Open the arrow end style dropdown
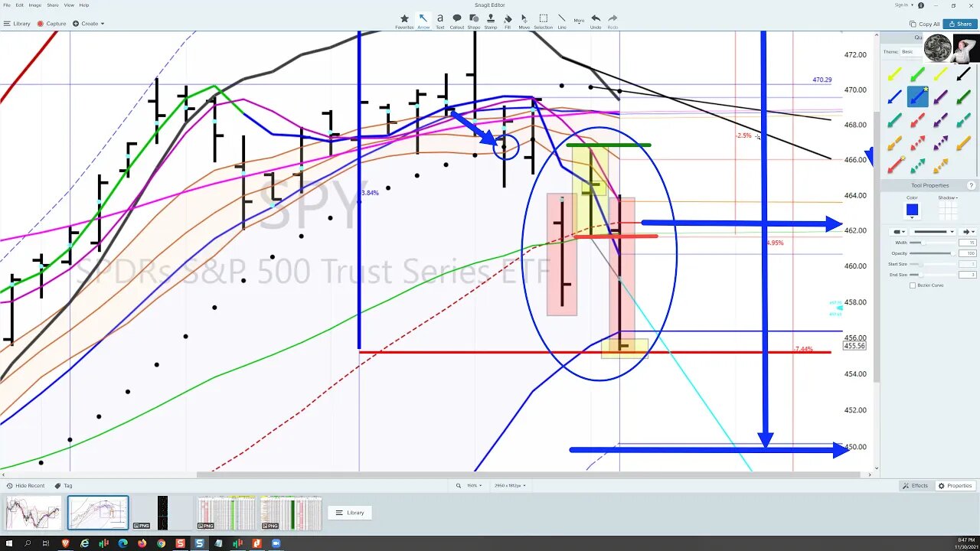The height and width of the screenshot is (551, 980). [x=969, y=232]
